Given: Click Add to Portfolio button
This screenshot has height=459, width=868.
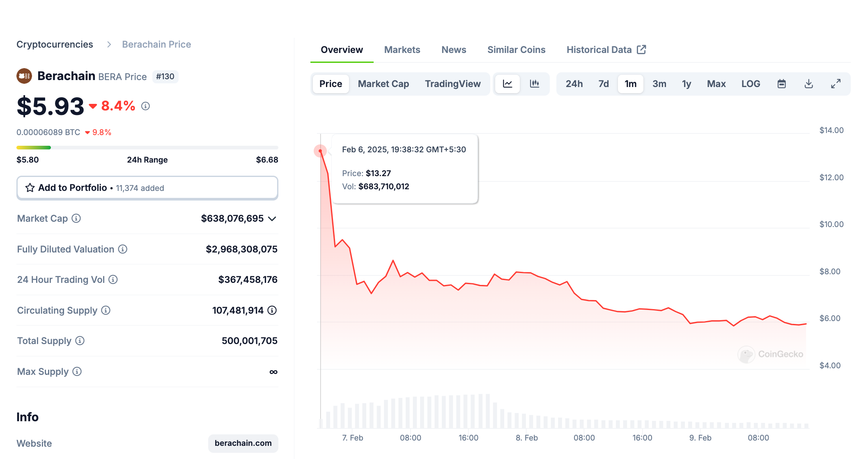Looking at the screenshot, I should 147,188.
